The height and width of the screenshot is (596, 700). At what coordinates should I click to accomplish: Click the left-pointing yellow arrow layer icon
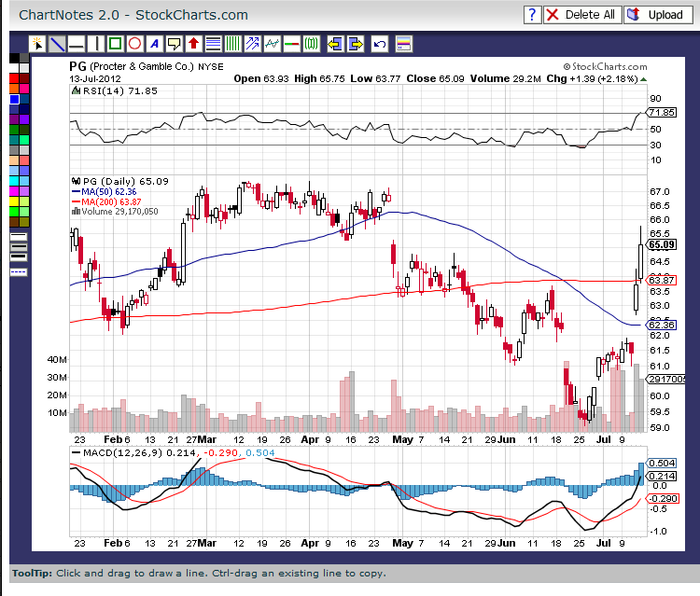click(335, 44)
